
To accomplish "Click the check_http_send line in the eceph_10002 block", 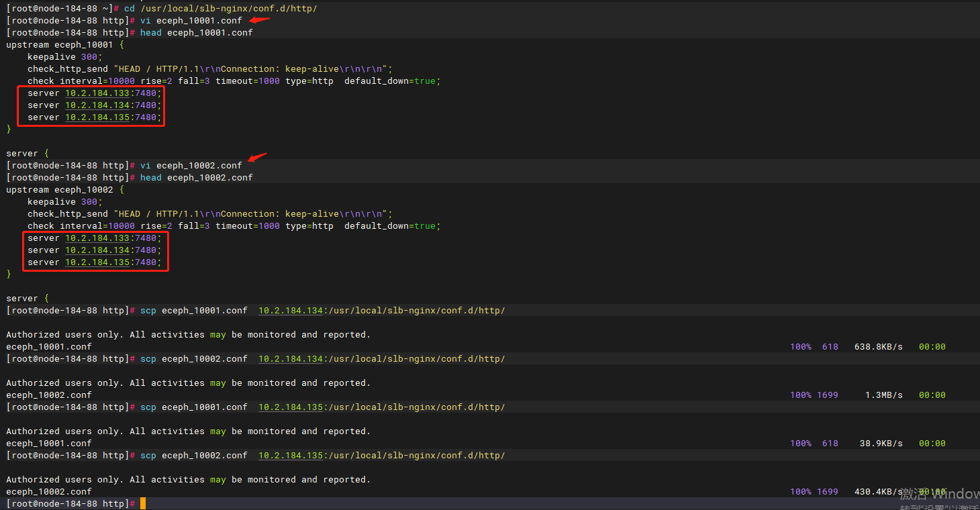I will (x=210, y=213).
